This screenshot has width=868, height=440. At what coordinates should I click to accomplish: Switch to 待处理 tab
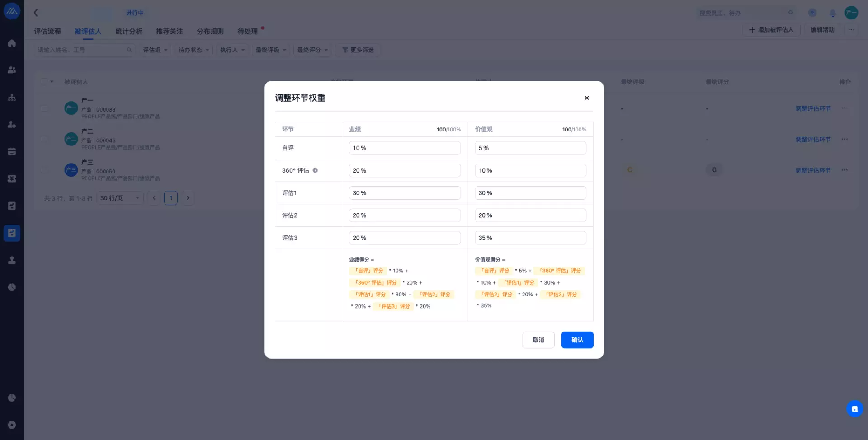pos(248,32)
